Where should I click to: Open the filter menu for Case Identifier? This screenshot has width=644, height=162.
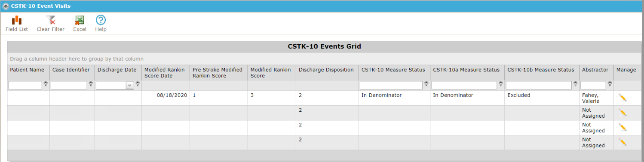pyautogui.click(x=91, y=84)
